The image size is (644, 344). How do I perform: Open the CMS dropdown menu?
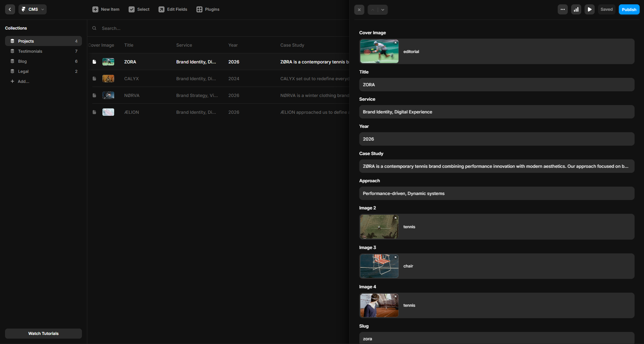coord(33,9)
